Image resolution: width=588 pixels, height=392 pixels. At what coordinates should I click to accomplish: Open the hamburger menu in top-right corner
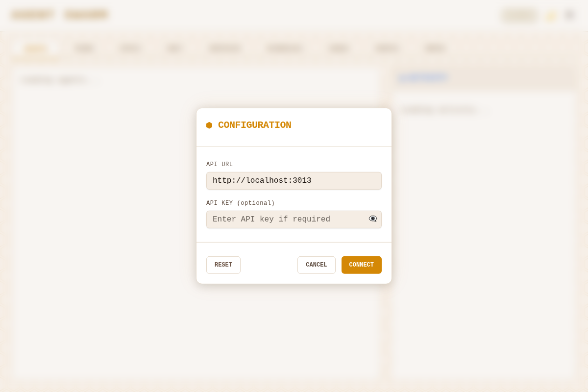[569, 15]
